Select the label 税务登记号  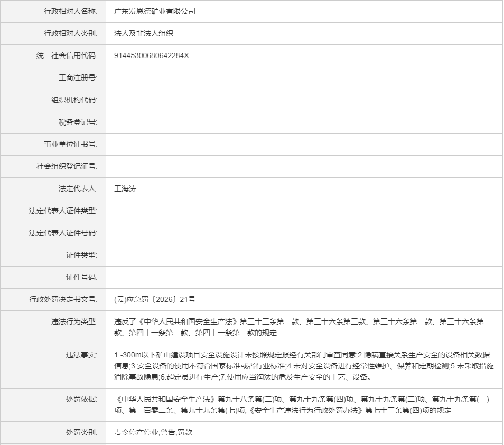tap(78, 122)
